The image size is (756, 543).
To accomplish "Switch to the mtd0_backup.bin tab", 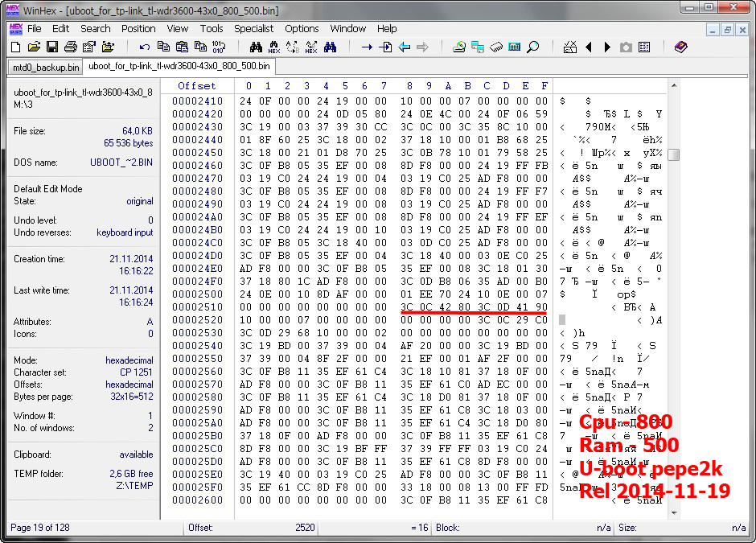I will [x=46, y=67].
